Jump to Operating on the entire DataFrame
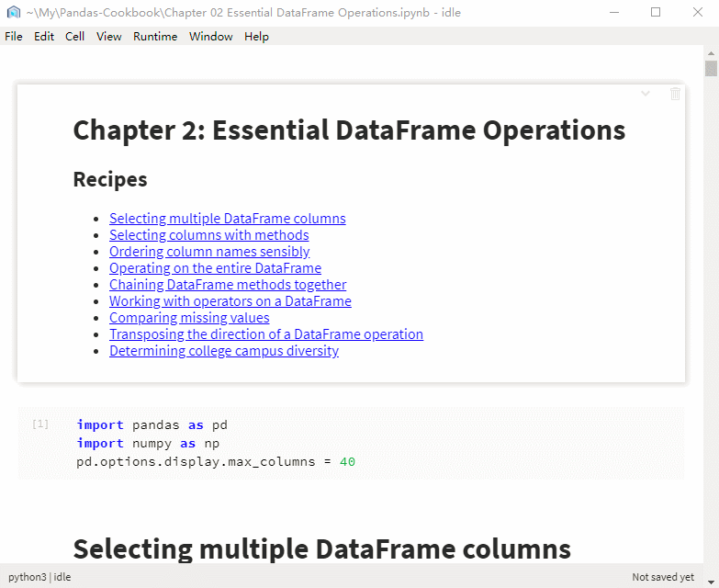This screenshot has height=588, width=719. (215, 268)
